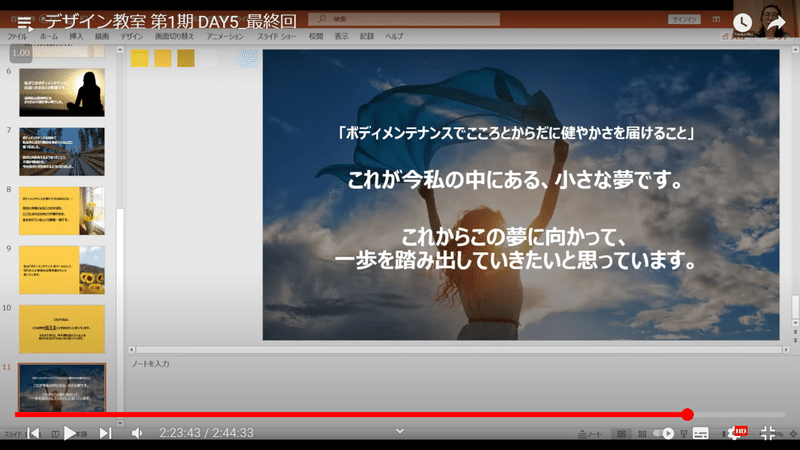This screenshot has width=800, height=450.
Task: Expand the chapters chevron in control bar
Action: pos(400,431)
